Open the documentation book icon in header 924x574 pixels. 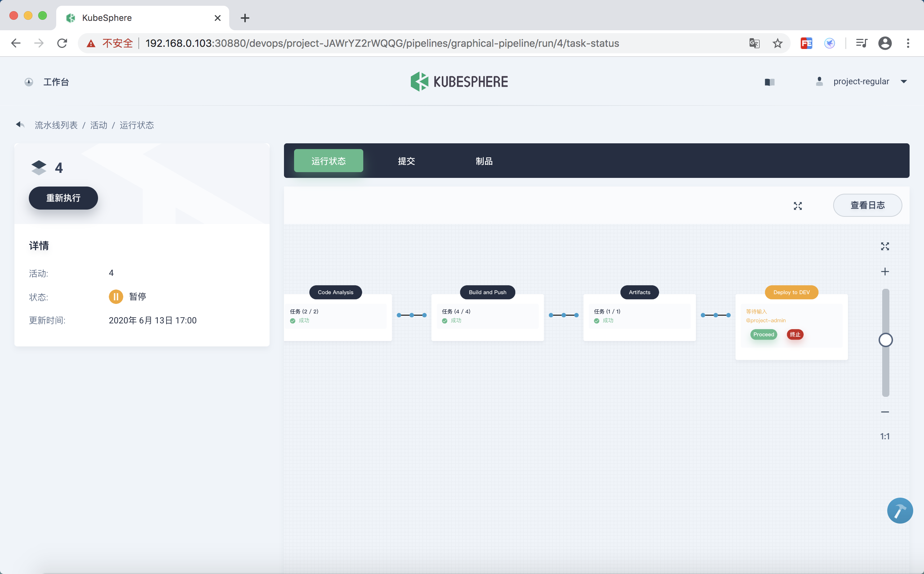pyautogui.click(x=769, y=82)
